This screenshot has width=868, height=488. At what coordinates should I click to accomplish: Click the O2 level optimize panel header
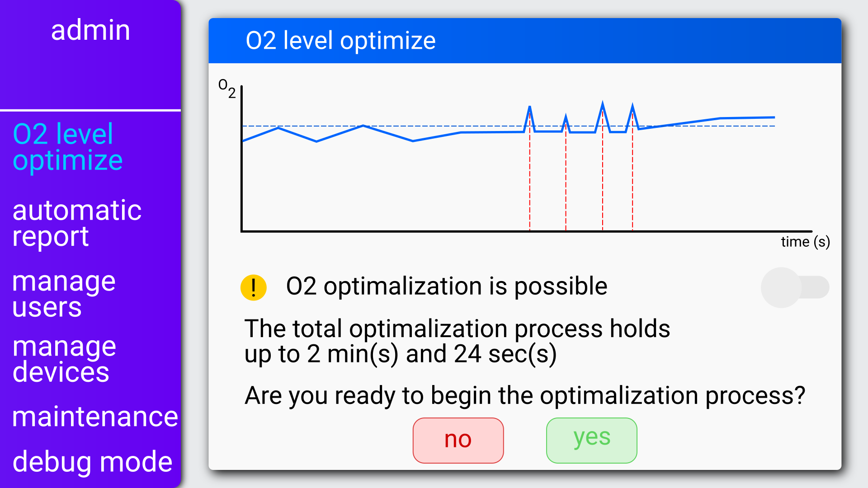524,41
